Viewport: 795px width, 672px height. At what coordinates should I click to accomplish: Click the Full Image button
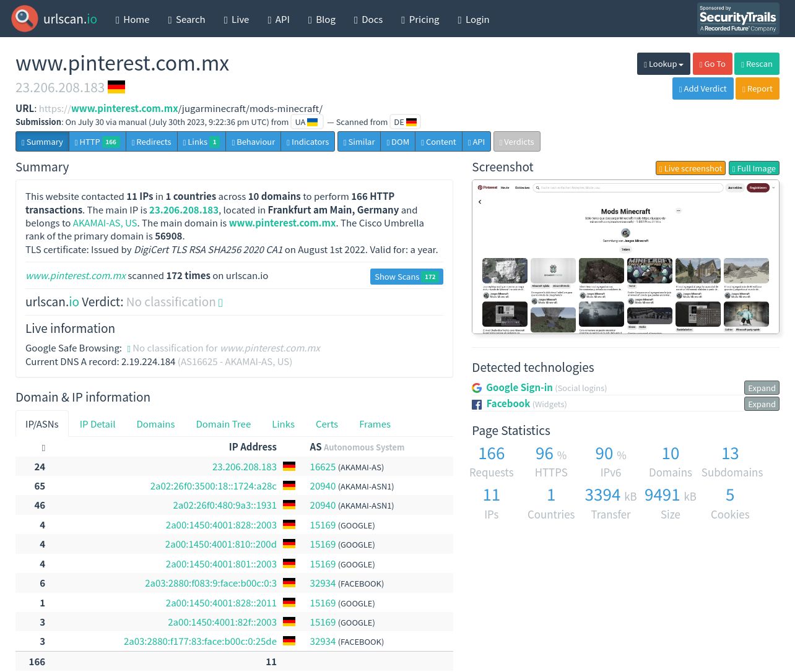pyautogui.click(x=754, y=168)
